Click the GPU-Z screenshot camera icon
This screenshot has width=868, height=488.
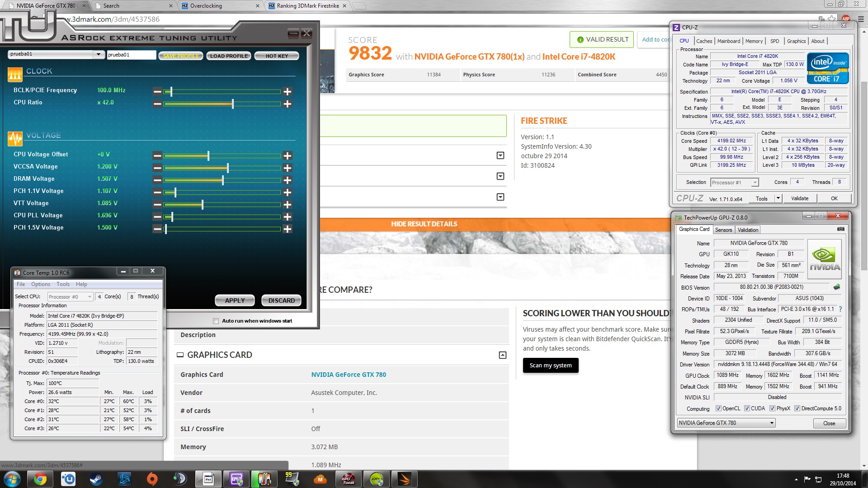point(840,229)
